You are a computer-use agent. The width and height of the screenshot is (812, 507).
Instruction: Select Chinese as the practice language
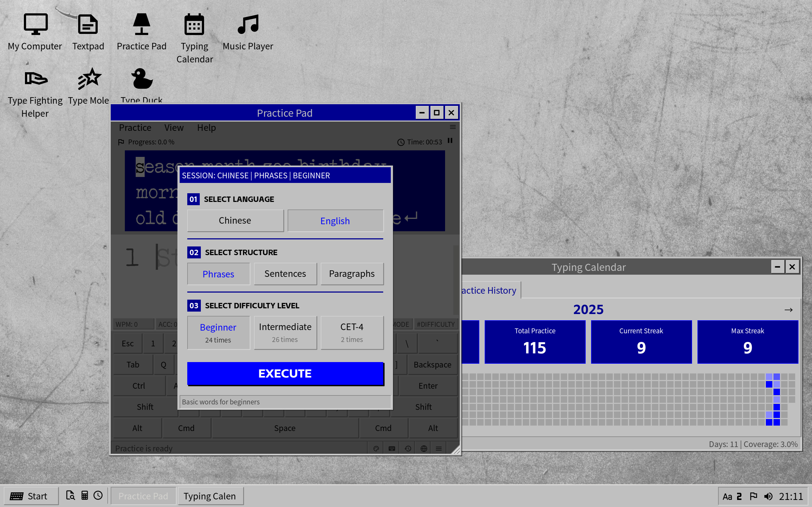[x=235, y=220]
